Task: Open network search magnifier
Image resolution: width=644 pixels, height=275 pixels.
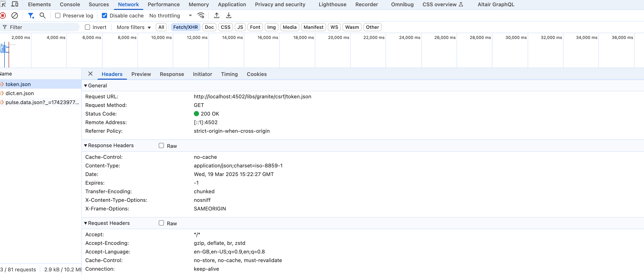Action: [42, 15]
